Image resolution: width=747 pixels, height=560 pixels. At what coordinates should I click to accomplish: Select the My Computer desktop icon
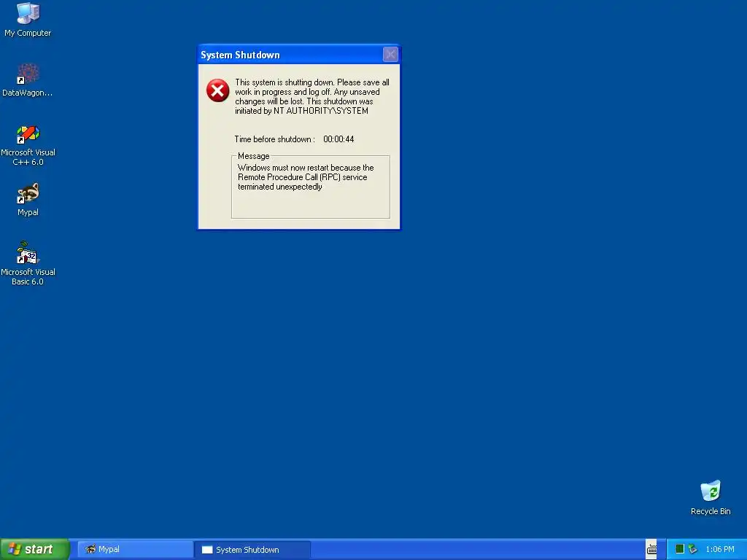click(x=28, y=20)
